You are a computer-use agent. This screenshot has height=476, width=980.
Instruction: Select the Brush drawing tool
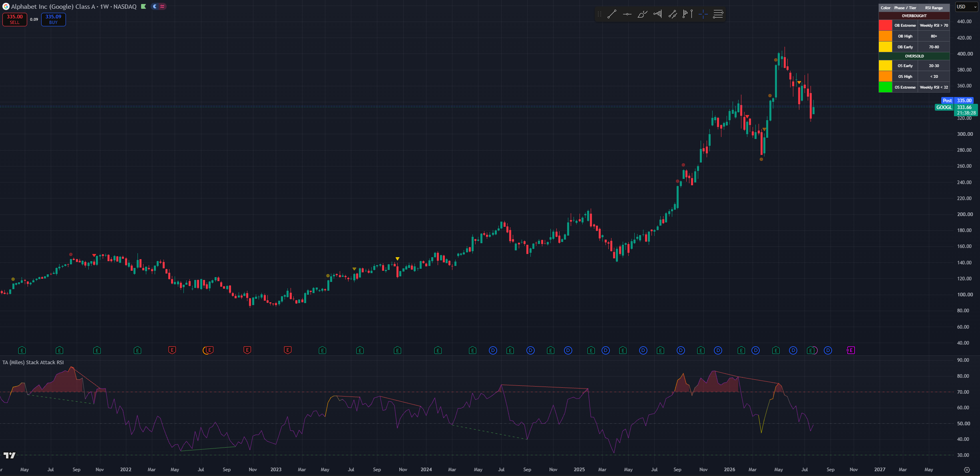642,14
